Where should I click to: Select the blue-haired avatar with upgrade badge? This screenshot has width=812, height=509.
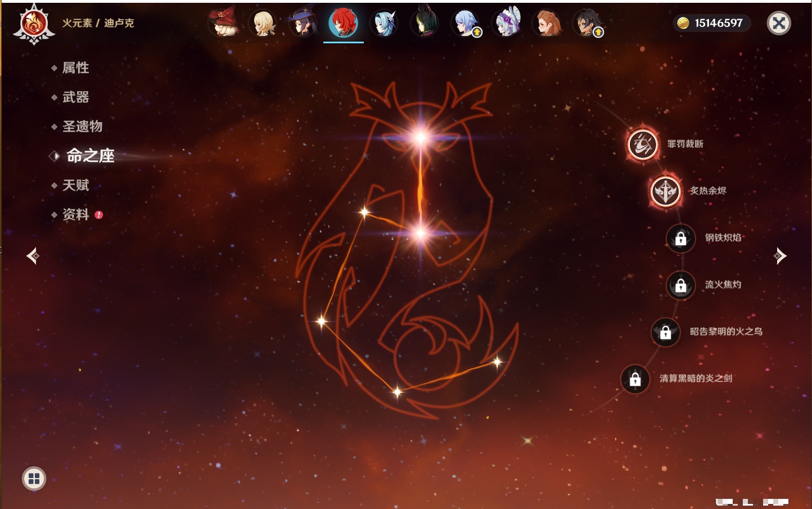click(x=466, y=23)
